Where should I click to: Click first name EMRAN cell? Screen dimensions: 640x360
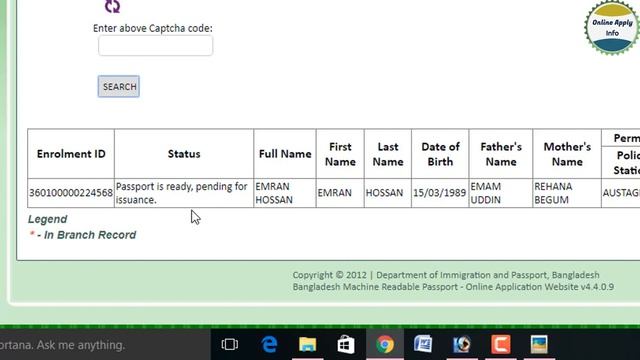340,193
